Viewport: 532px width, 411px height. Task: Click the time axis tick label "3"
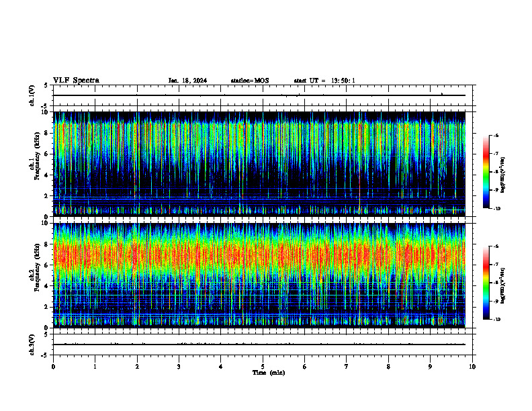179,367
